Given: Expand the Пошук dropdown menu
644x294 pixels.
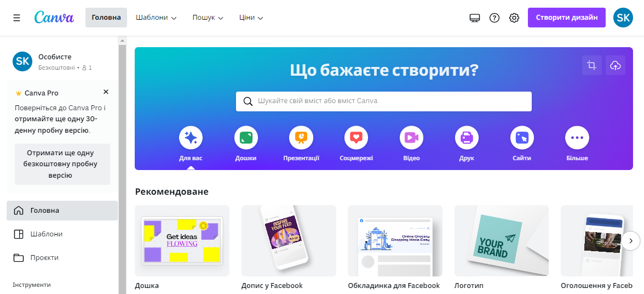Looking at the screenshot, I should (x=208, y=18).
